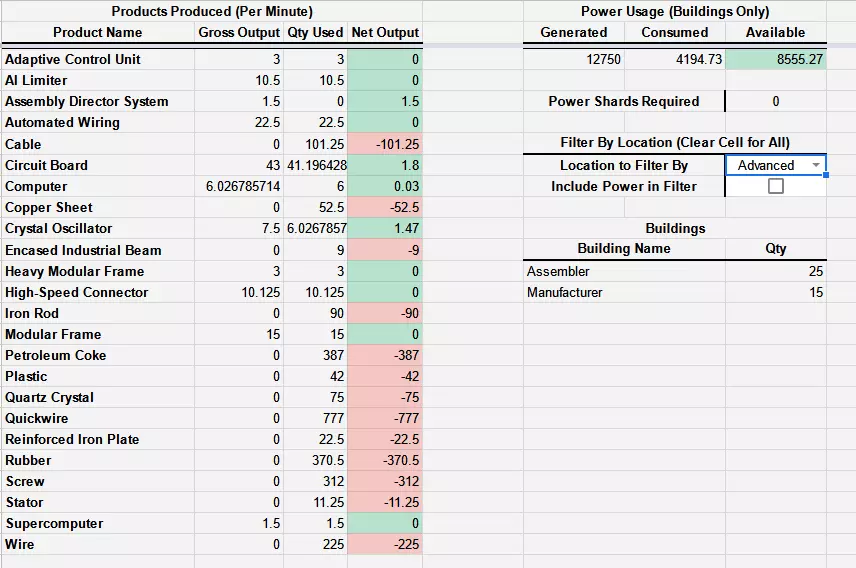
Task: Click the Consumed power value cell
Action: click(675, 59)
